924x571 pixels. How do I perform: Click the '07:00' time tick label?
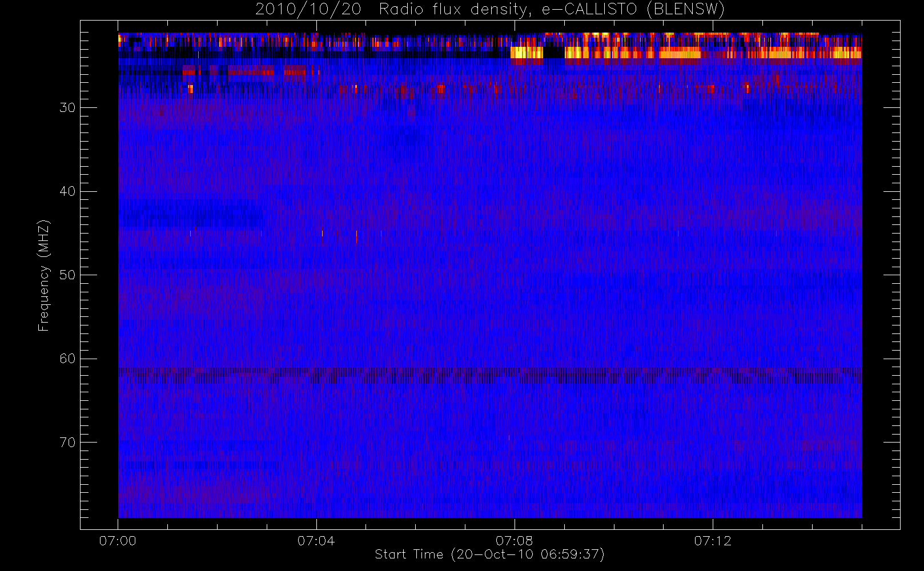point(118,541)
